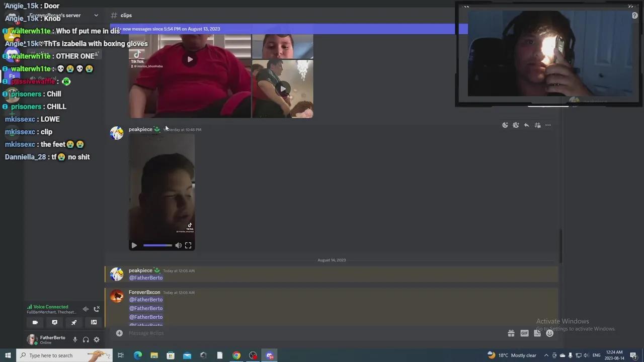644x362 pixels.
Task: Click the TikTok video progress bar
Action: pos(157,245)
